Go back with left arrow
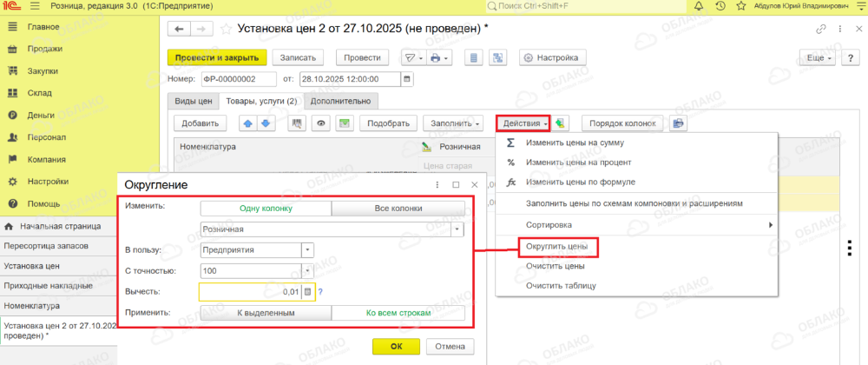The width and height of the screenshot is (868, 365). tap(179, 30)
